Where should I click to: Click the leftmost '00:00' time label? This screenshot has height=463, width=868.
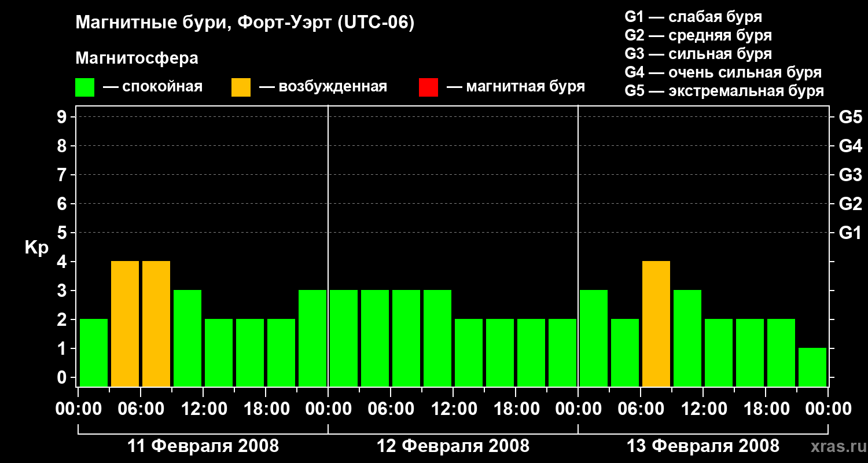[x=78, y=409]
